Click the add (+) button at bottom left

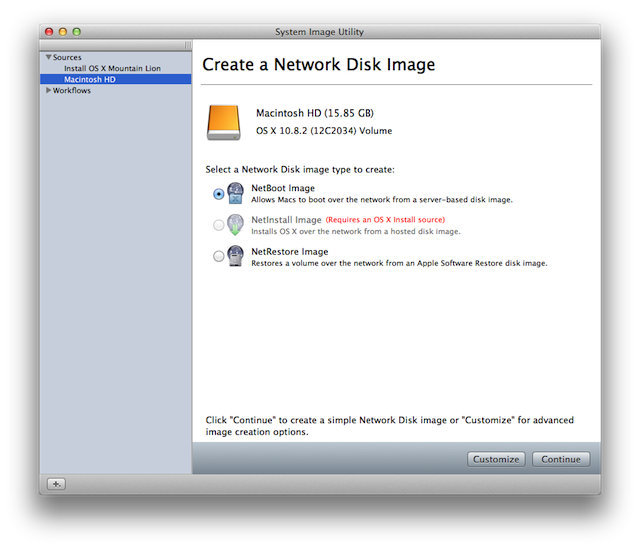coord(57,483)
